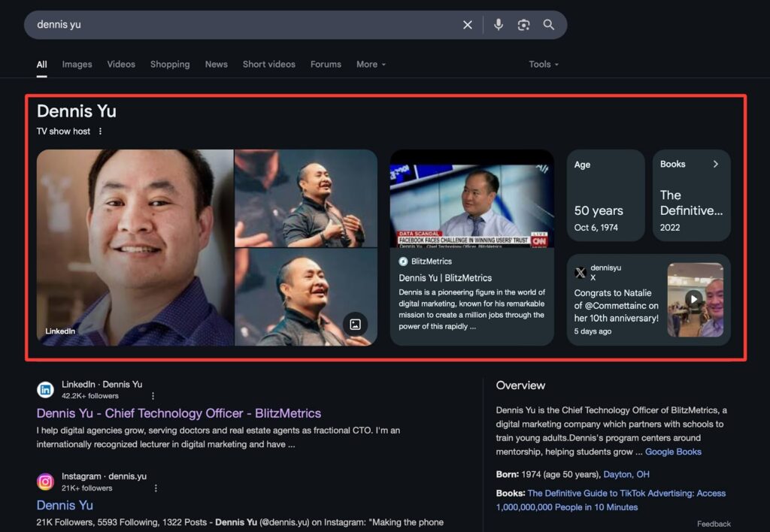770x532 pixels.
Task: Open options menu for LinkedIn result
Action: point(153,395)
